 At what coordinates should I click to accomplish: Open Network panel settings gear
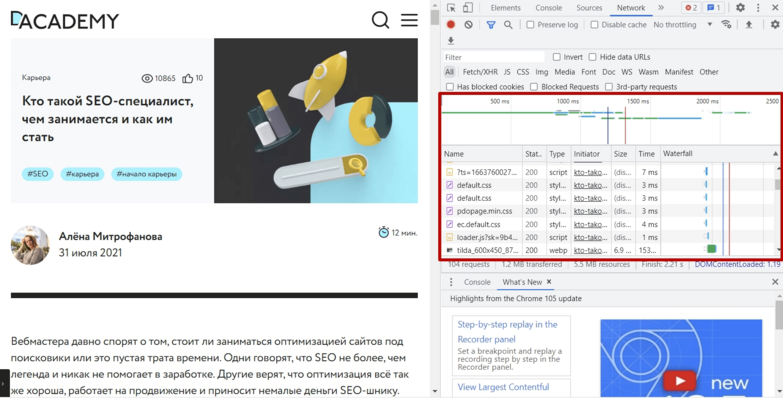775,24
